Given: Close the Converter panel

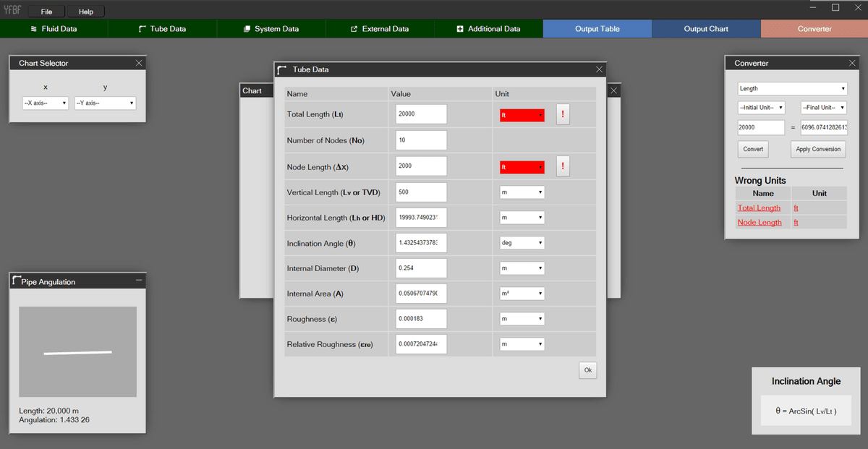Looking at the screenshot, I should (852, 63).
